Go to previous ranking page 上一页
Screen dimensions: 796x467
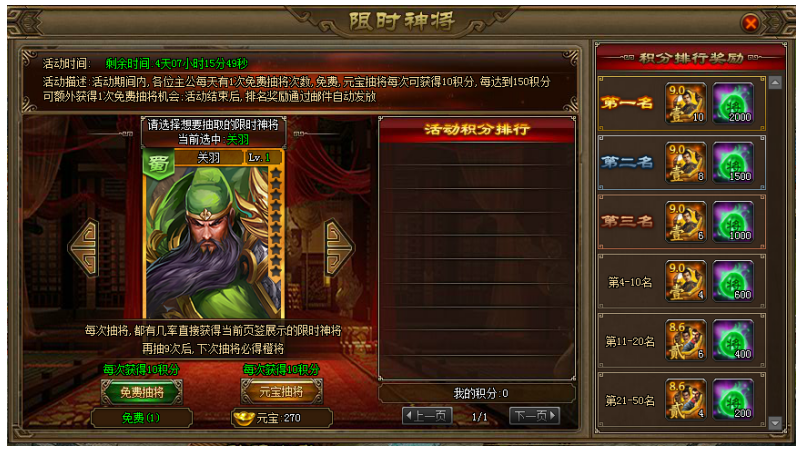pyautogui.click(x=426, y=416)
